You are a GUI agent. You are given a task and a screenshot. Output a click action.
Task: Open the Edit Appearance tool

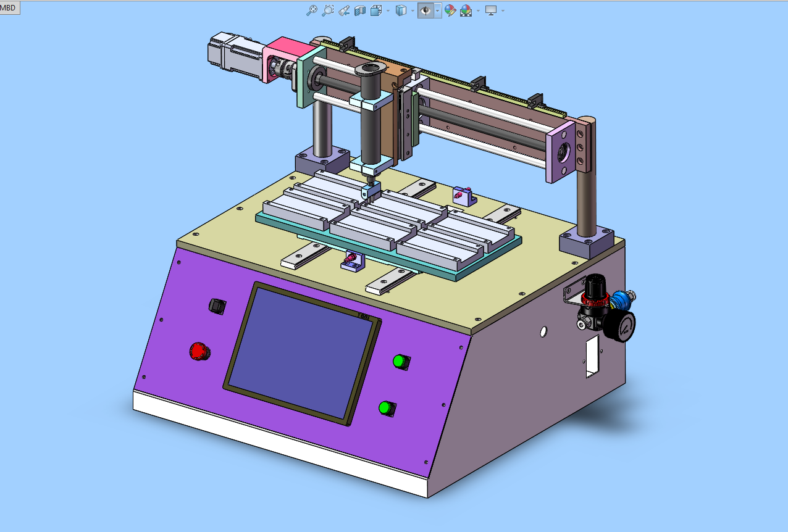click(450, 10)
